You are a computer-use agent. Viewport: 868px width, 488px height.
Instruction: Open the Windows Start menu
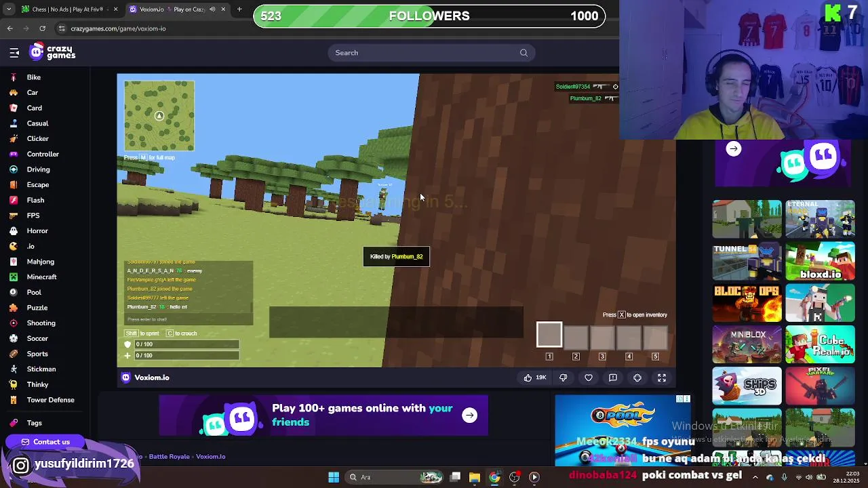[x=334, y=477]
